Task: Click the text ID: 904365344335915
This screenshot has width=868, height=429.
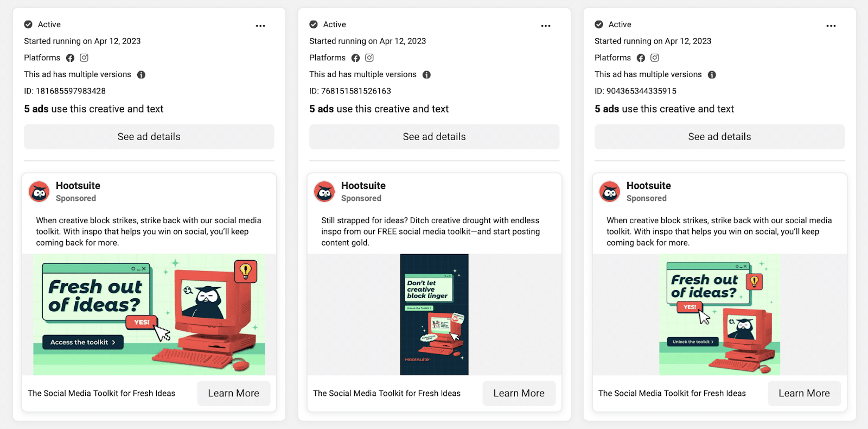Action: (x=636, y=91)
